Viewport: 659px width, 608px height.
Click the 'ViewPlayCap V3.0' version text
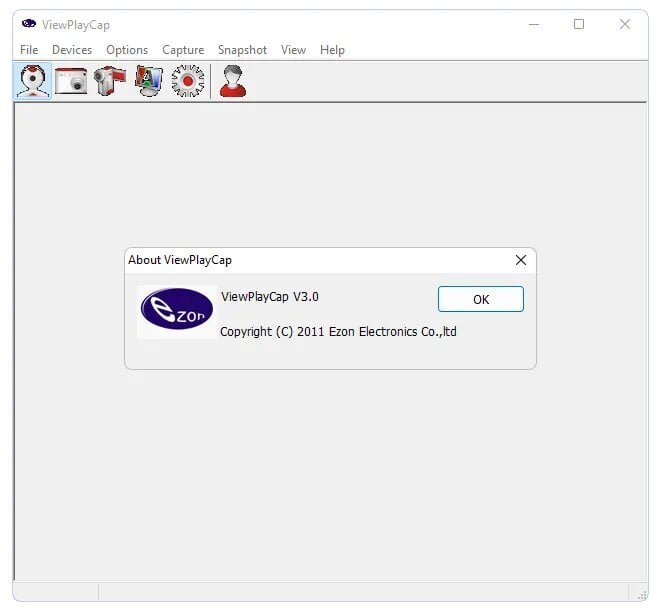270,297
